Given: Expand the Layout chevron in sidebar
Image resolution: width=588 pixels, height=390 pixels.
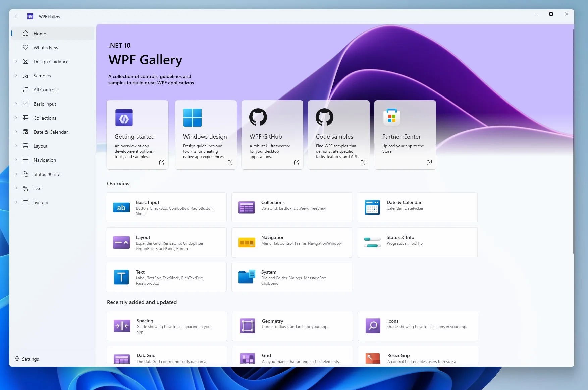Looking at the screenshot, I should [x=16, y=146].
